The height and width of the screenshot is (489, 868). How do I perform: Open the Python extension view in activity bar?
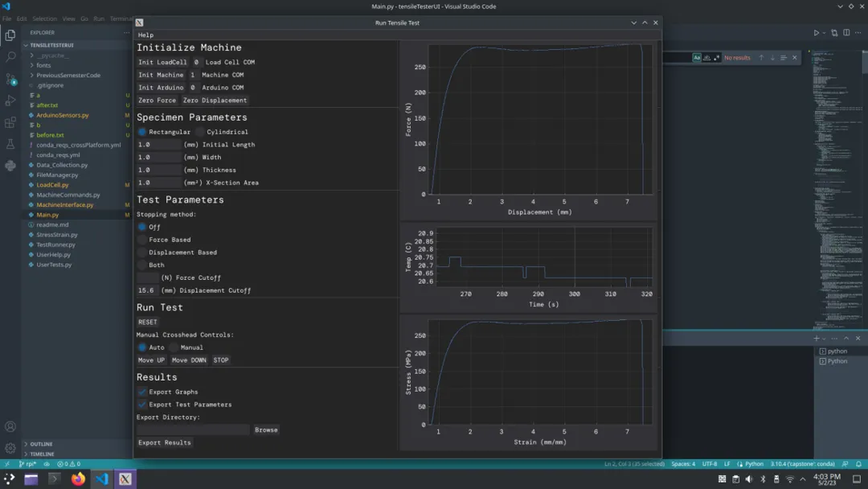[x=10, y=166]
